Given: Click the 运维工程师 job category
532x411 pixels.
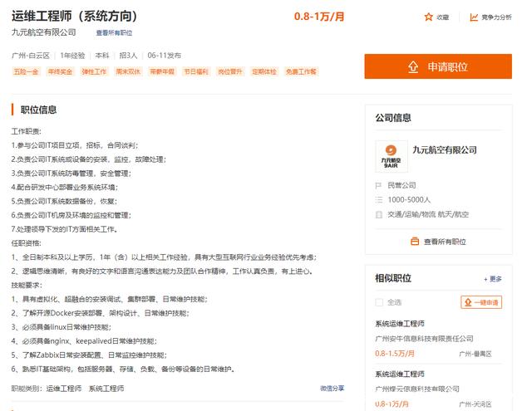Looking at the screenshot, I should pos(64,389).
